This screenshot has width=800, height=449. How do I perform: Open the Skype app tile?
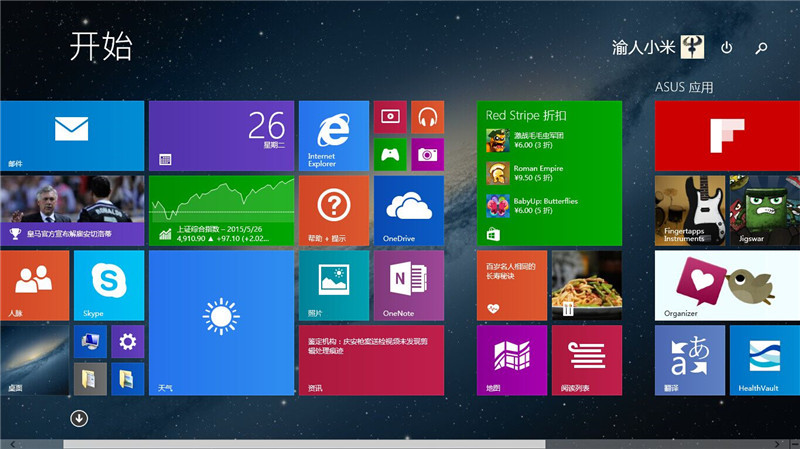tap(109, 285)
